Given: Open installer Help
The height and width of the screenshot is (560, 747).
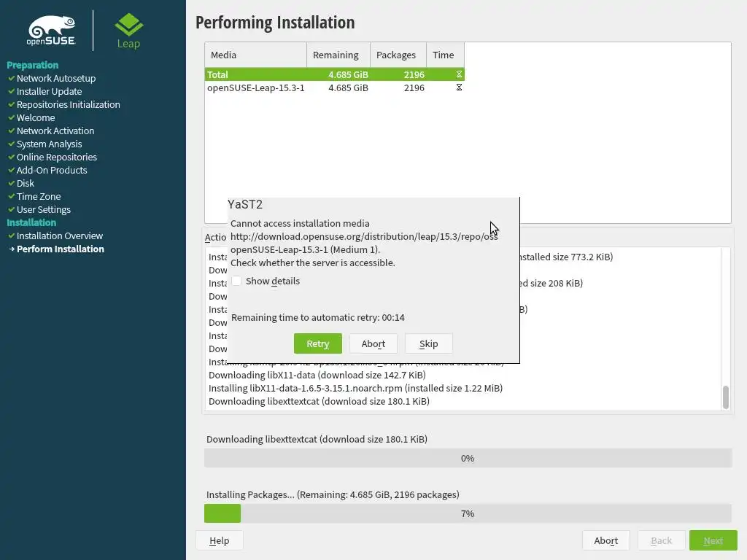Looking at the screenshot, I should coord(219,540).
